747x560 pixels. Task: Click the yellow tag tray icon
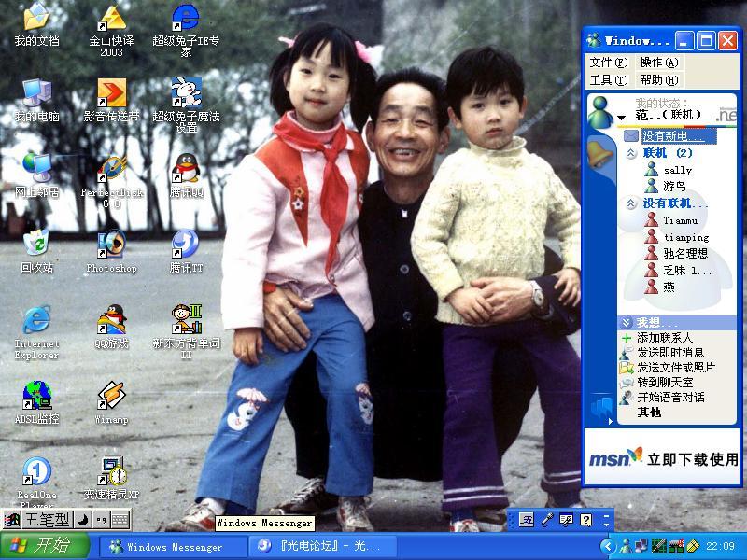coord(693,546)
